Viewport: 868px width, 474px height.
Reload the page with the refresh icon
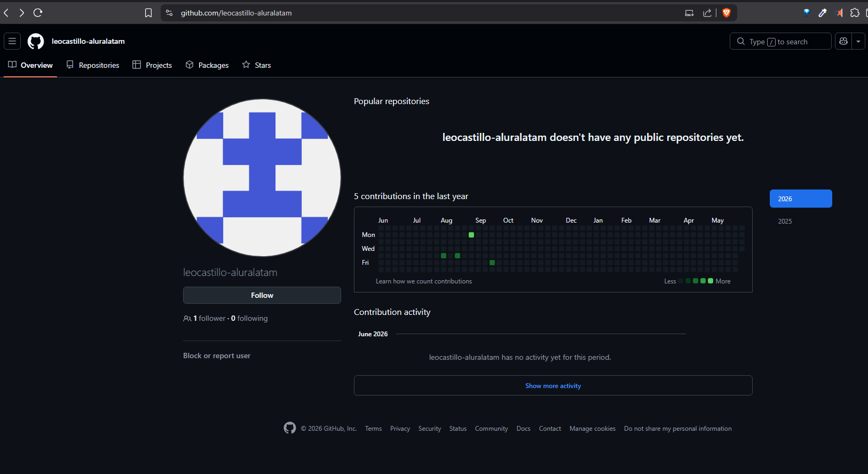(38, 13)
